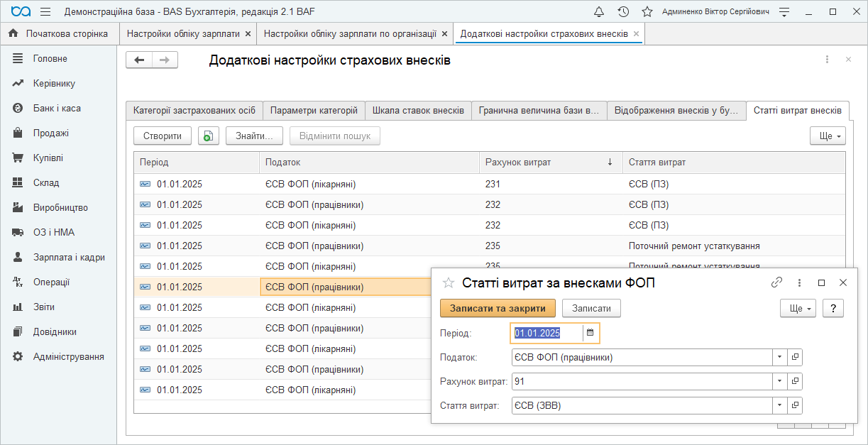
Task: Go back with the left arrow button
Action: [x=139, y=60]
